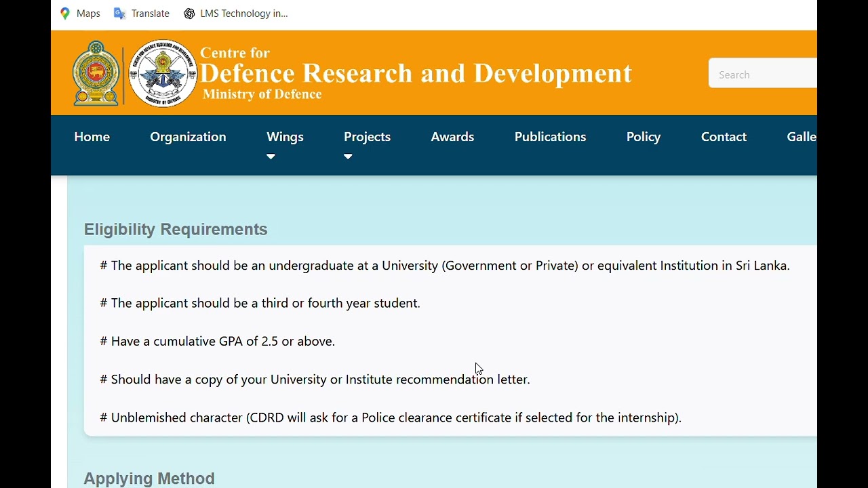Open the Publications page
This screenshot has width=868, height=488.
(550, 137)
